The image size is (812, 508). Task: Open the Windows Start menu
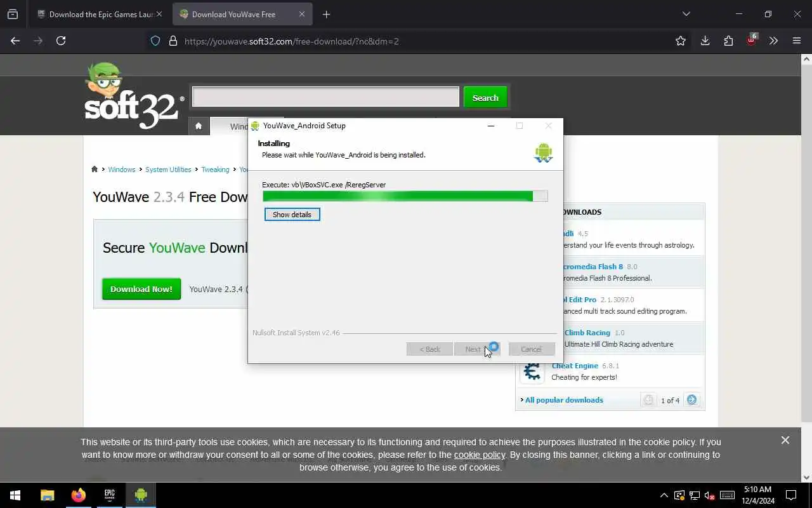(x=15, y=495)
